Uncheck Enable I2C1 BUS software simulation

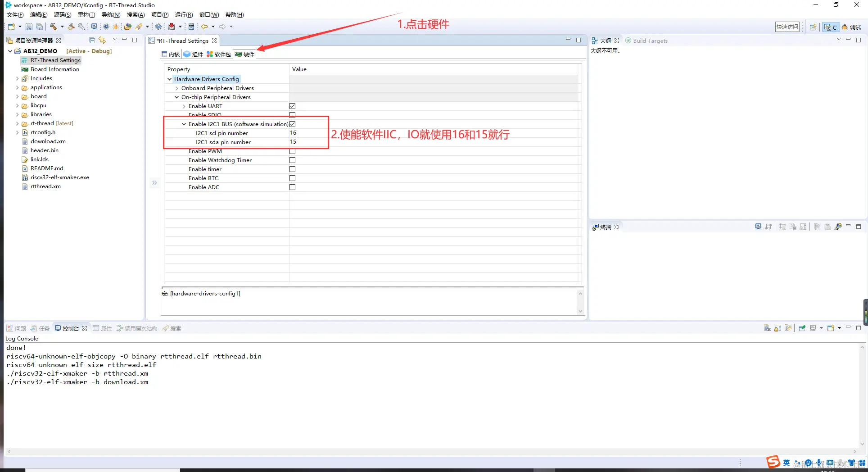pyautogui.click(x=293, y=124)
